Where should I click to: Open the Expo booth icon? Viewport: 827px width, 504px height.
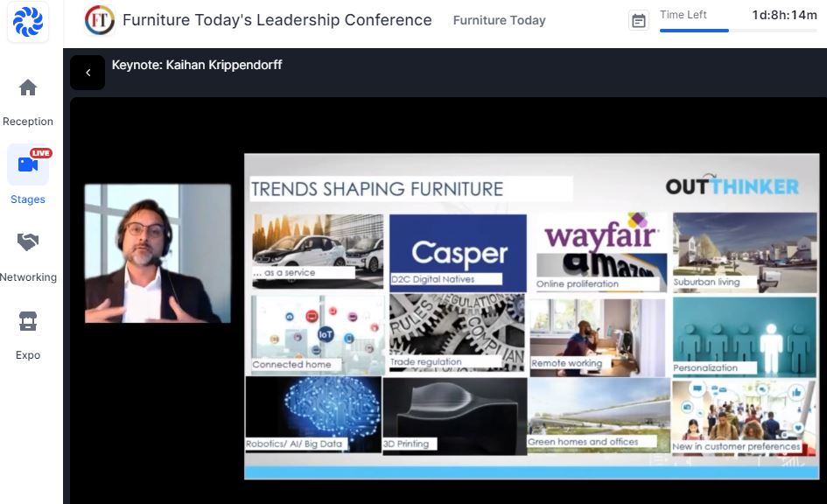coord(28,320)
